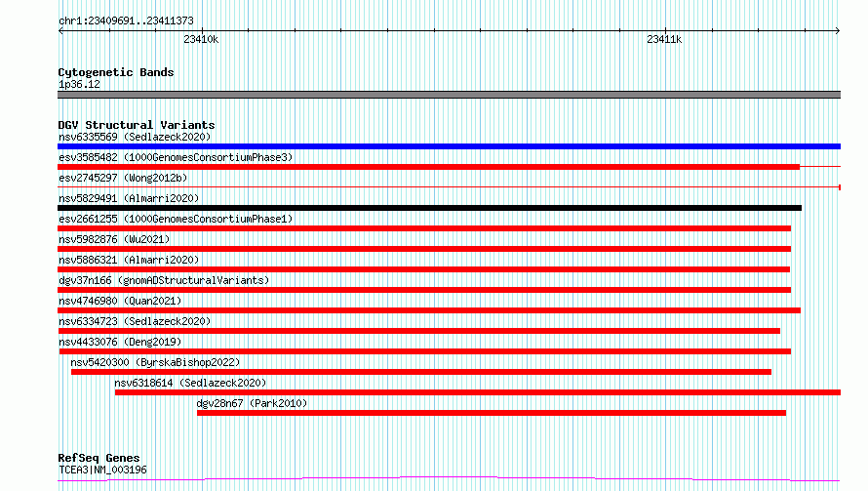
Task: Click the esv2661255 red bar
Action: pyautogui.click(x=424, y=228)
